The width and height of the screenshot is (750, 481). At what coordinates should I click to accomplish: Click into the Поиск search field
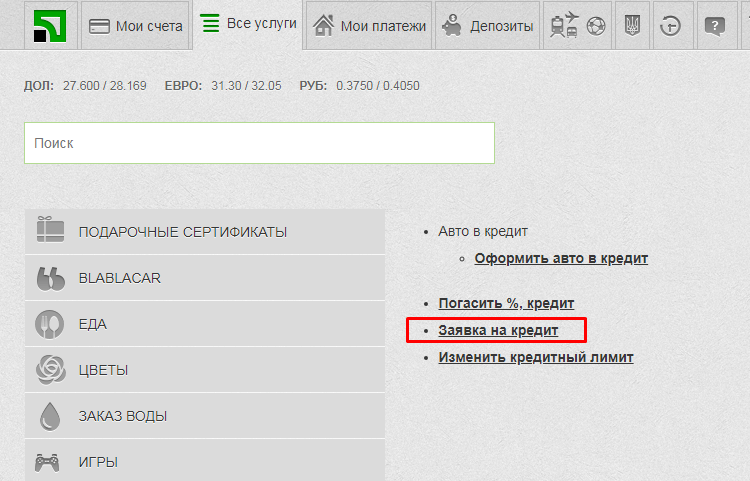259,143
